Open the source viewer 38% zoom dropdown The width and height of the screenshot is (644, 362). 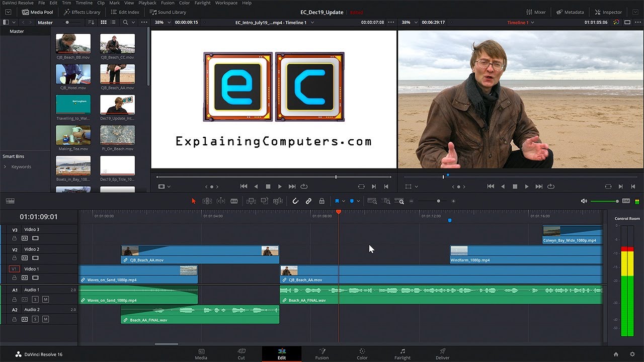tap(169, 23)
